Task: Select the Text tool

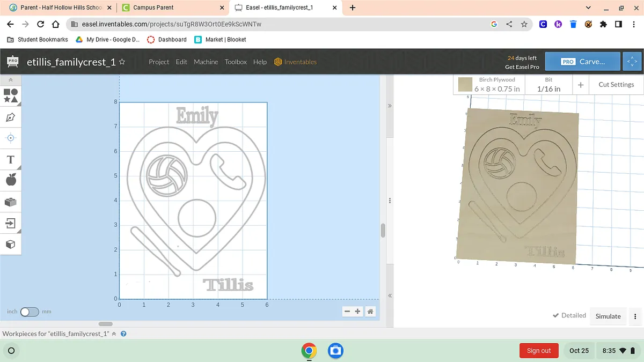Action: 11,159
